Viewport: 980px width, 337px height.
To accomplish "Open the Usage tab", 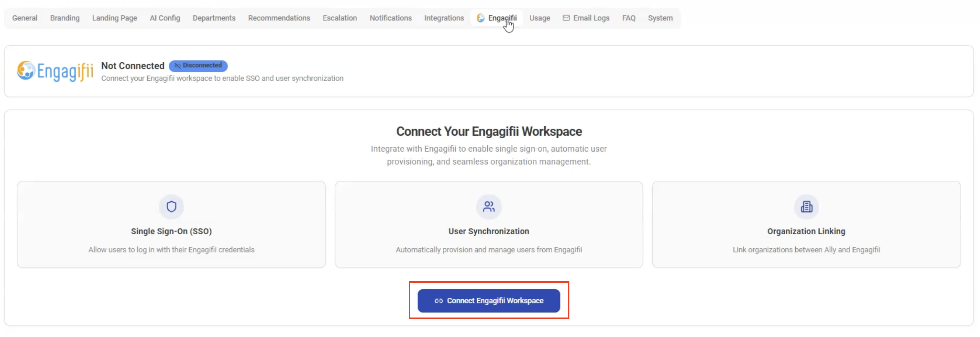I will click(540, 18).
